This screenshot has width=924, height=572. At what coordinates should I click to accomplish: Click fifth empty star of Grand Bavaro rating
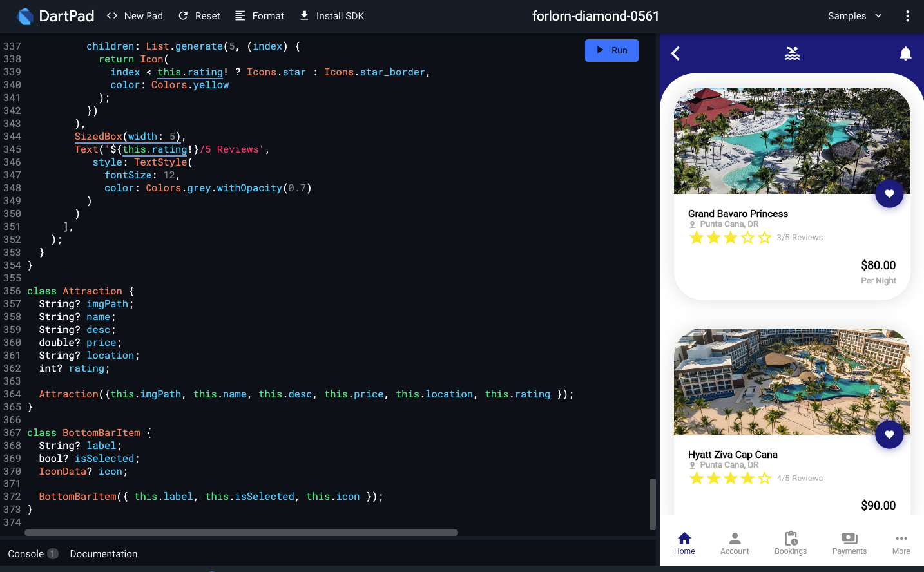(x=764, y=238)
